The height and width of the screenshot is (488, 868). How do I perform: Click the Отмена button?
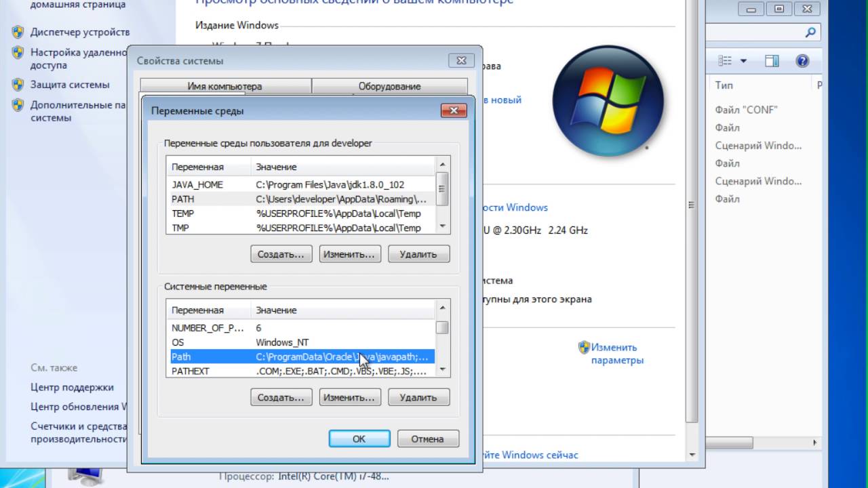click(428, 439)
